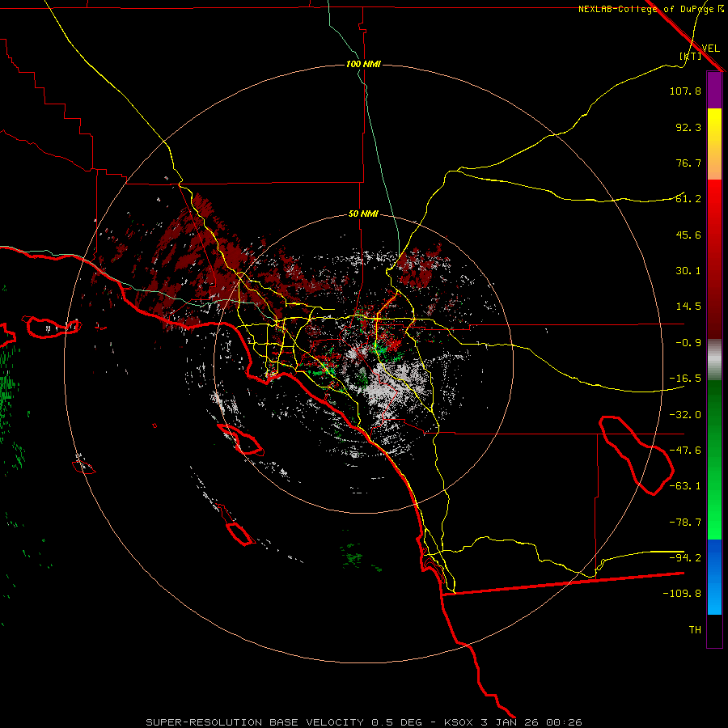Viewport: 728px width, 728px height.
Task: Pick the red segment of the color bar
Action: [x=714, y=259]
